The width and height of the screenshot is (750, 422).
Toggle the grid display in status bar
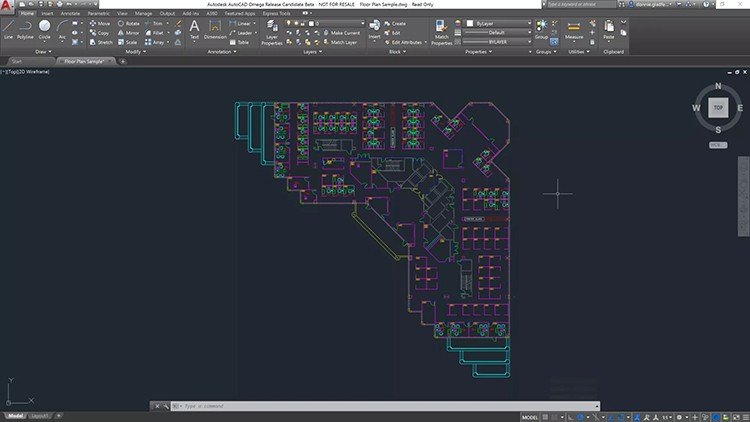coord(545,417)
